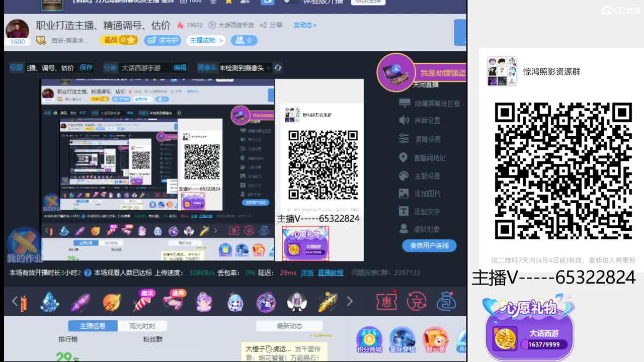
Task: Select the golden rocket gift
Action: click(x=328, y=302)
